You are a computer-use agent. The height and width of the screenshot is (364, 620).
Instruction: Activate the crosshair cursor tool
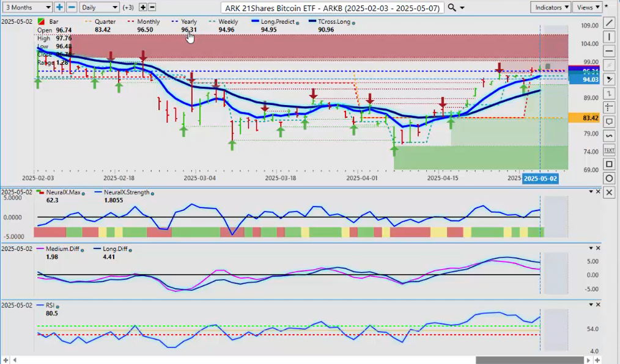[x=609, y=107]
